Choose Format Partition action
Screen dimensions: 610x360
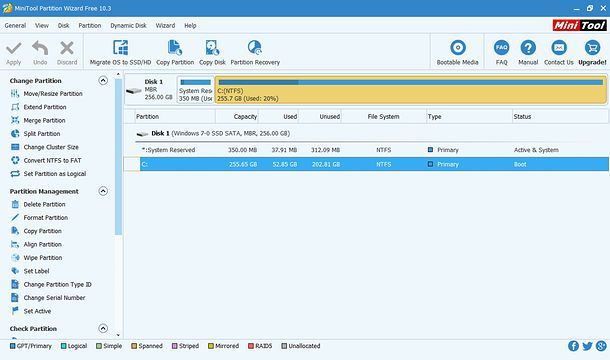tap(40, 218)
